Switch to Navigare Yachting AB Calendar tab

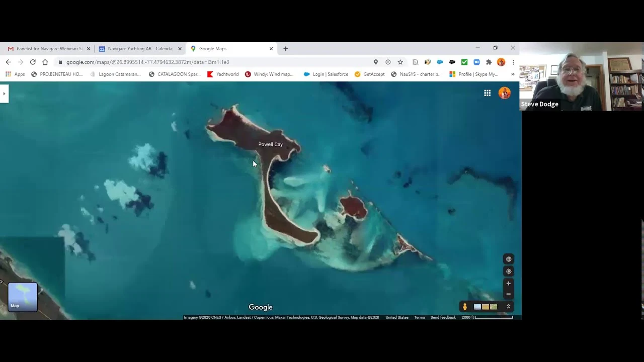point(139,49)
